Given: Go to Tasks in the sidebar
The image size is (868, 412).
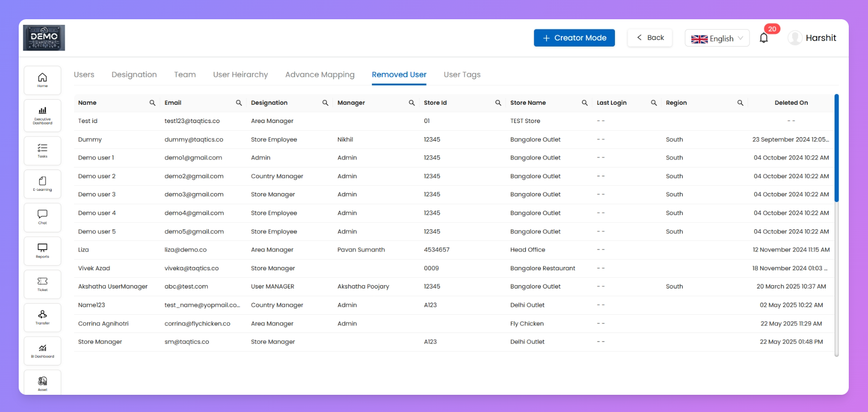Looking at the screenshot, I should click(x=43, y=150).
